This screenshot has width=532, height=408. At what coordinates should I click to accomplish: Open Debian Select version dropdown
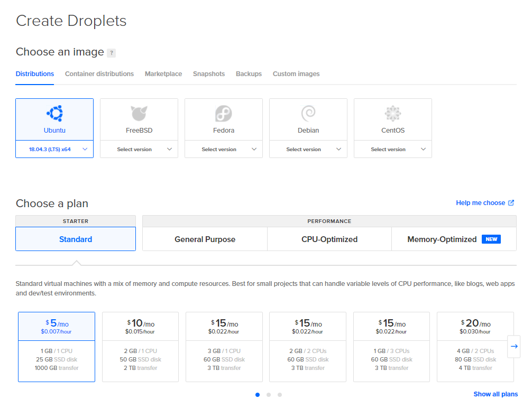[308, 150]
